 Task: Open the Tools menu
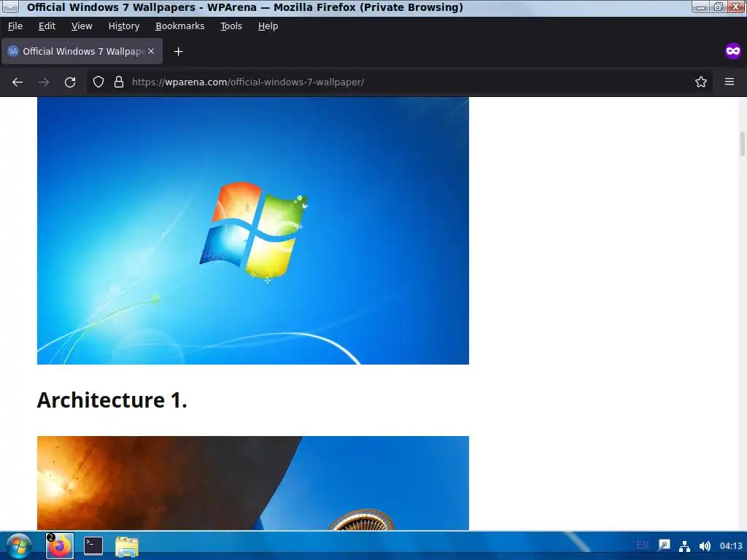tap(231, 26)
